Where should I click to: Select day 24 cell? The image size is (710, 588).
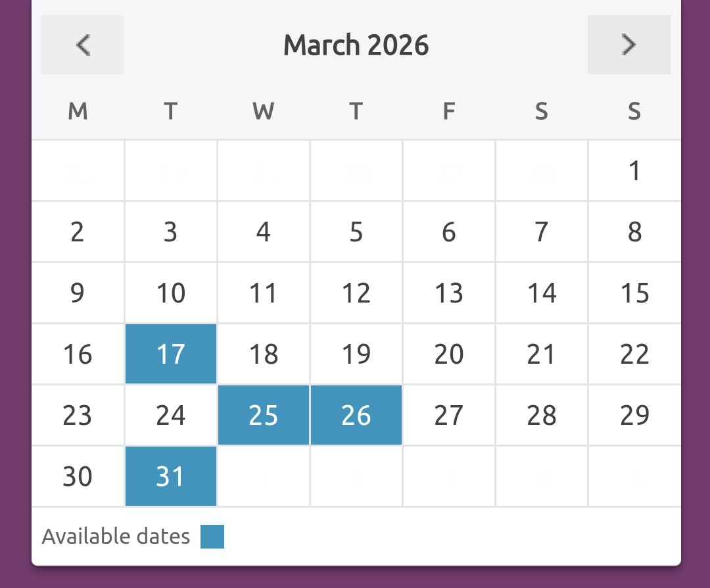coord(171,415)
